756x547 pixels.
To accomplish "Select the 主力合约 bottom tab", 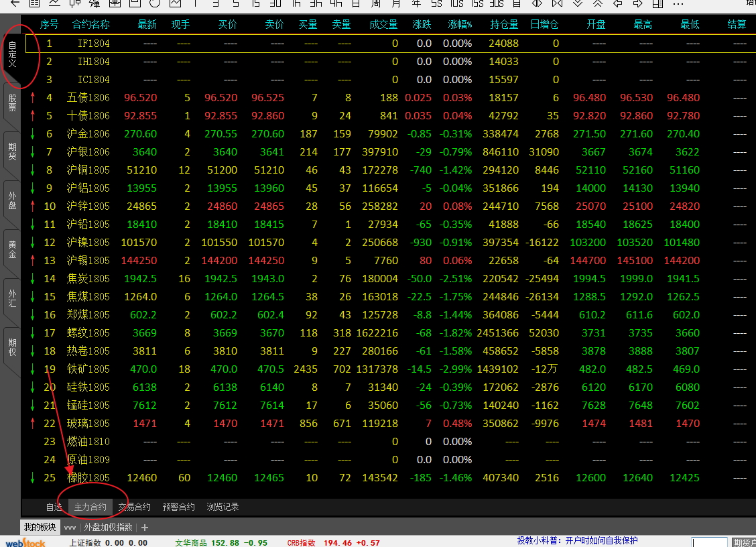I will [x=90, y=507].
